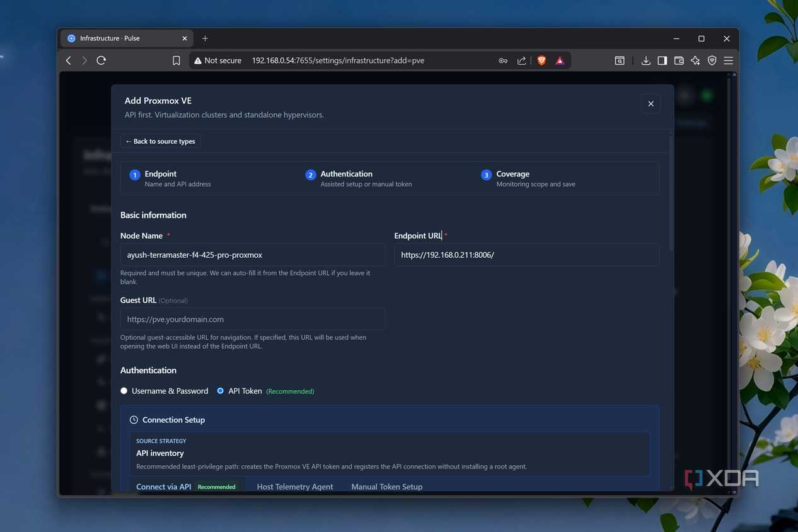Open saved passwords key icon

tap(503, 61)
